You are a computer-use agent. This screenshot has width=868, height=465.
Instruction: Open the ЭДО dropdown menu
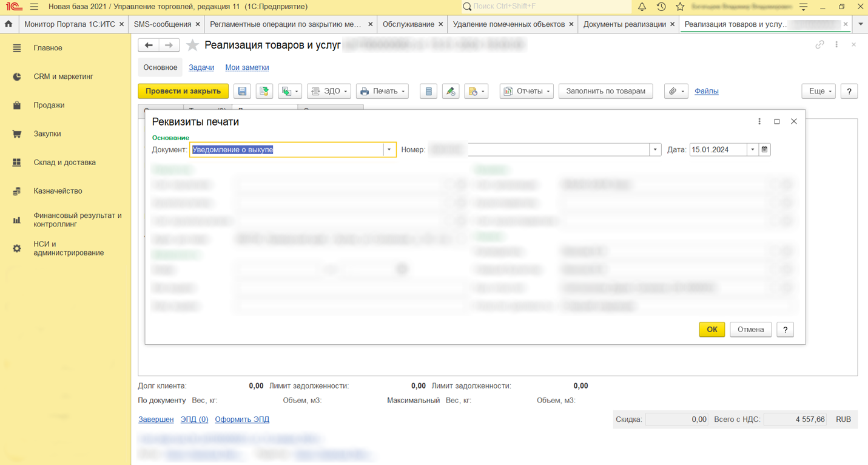tap(329, 91)
